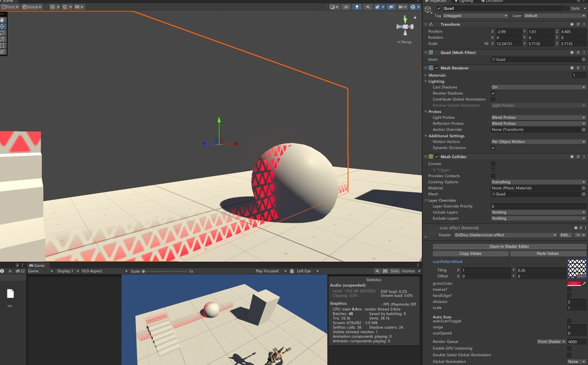Enable the Static checkbox

[x=567, y=8]
